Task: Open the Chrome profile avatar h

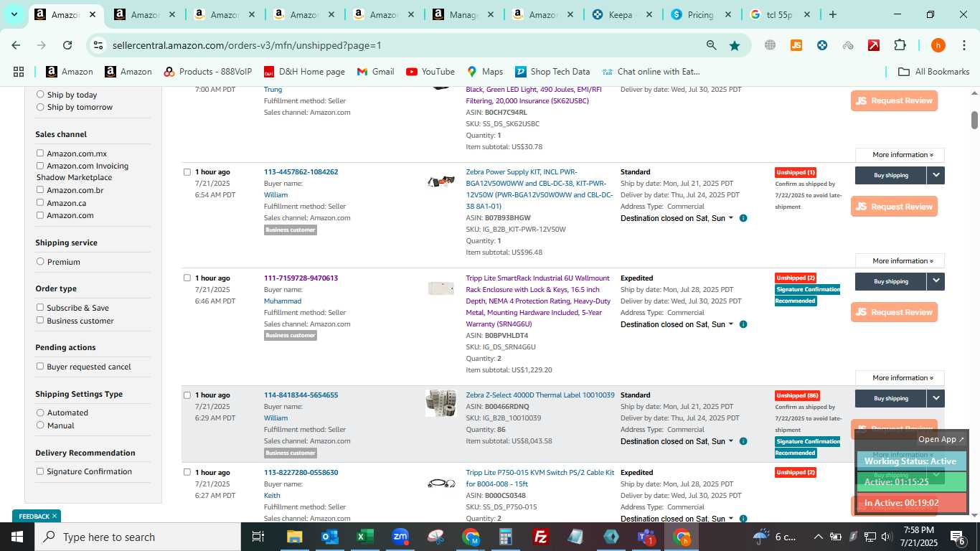Action: 938,45
